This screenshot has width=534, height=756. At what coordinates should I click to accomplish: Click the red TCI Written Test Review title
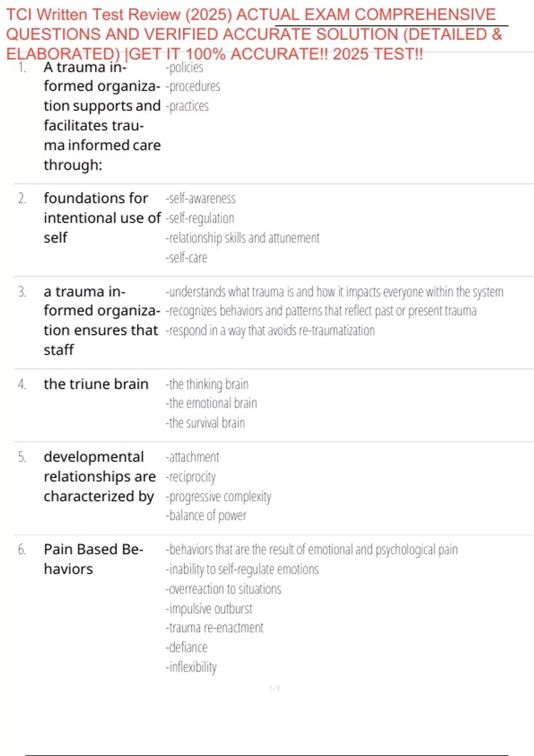(x=254, y=34)
